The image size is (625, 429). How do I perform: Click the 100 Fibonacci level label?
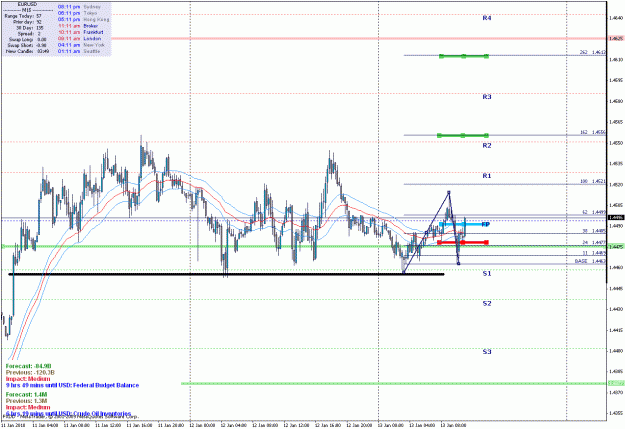(x=593, y=181)
